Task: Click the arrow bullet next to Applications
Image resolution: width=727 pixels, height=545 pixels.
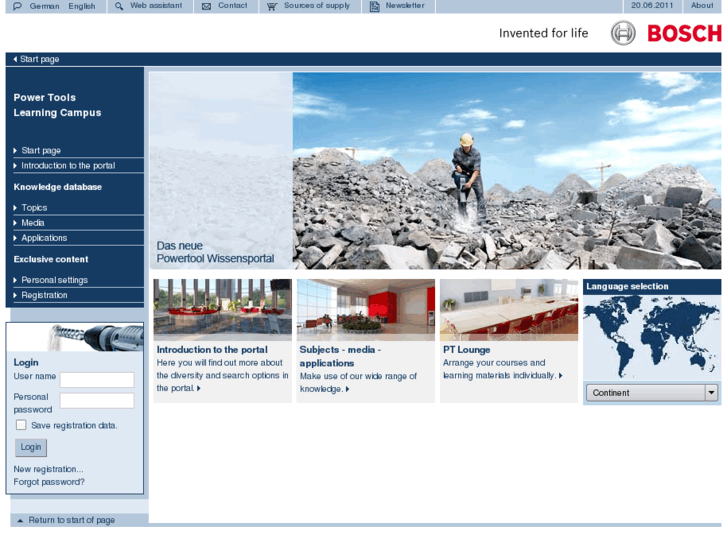Action: tap(15, 238)
